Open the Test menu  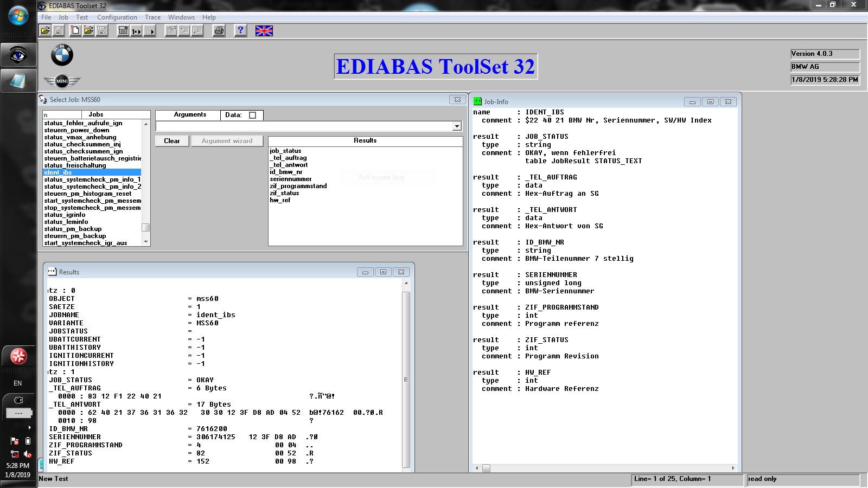click(82, 17)
